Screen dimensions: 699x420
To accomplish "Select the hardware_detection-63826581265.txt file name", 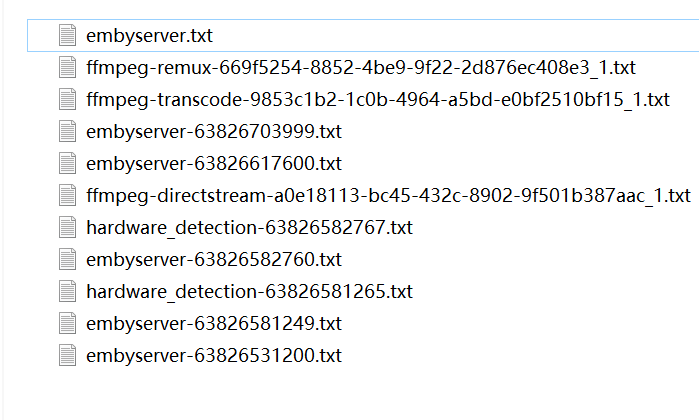I will click(249, 292).
